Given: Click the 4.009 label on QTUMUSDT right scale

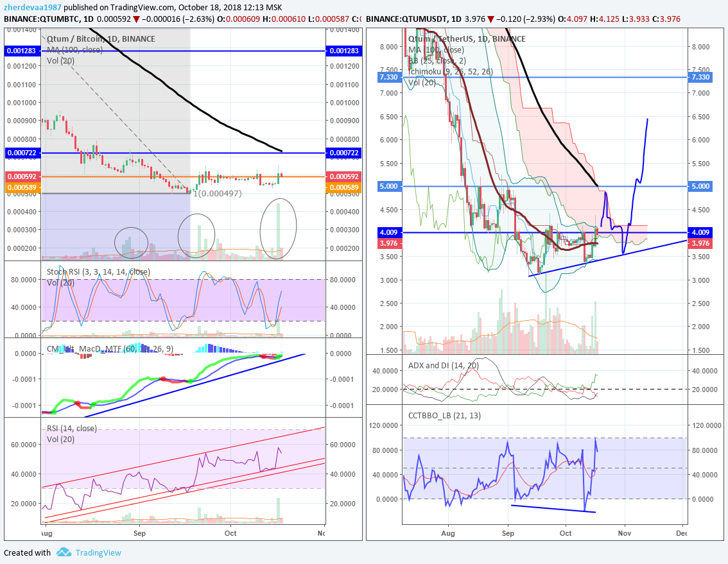Looking at the screenshot, I should pos(700,232).
